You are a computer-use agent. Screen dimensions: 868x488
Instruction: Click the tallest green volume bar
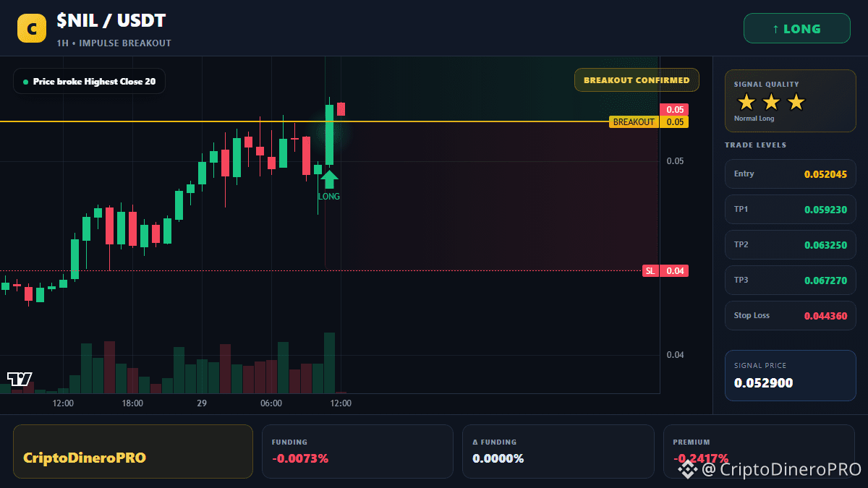[329, 363]
